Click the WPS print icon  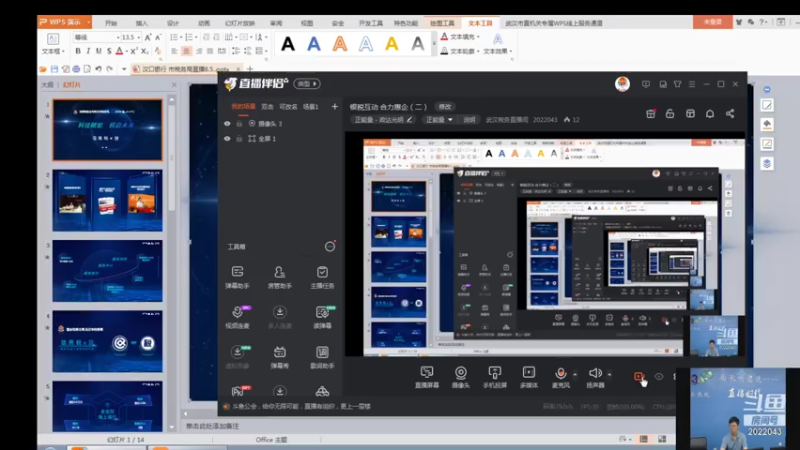pos(76,68)
